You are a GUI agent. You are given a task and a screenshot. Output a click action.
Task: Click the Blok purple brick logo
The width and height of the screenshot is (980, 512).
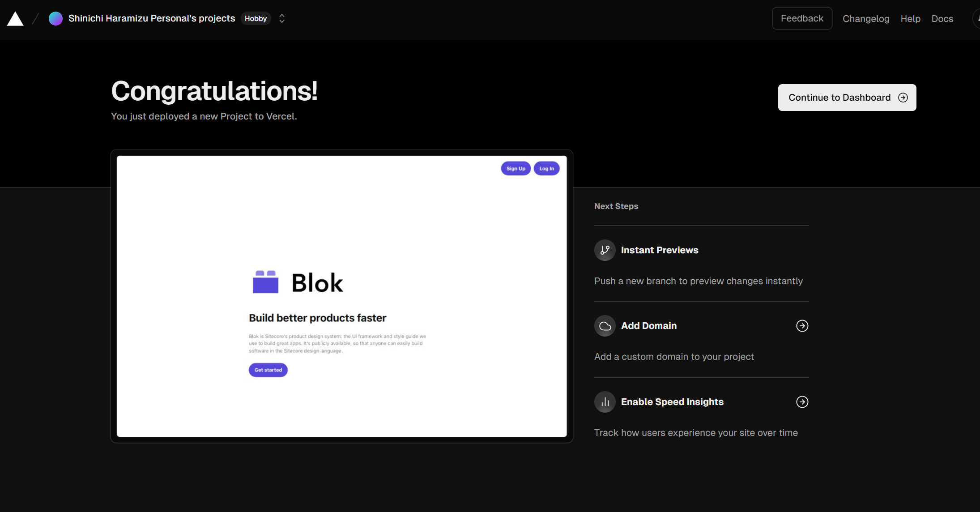pos(265,282)
